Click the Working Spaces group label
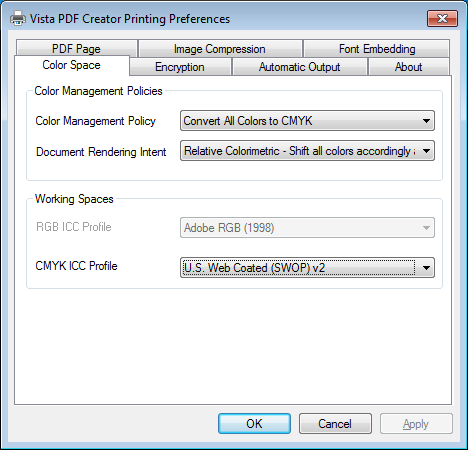The width and height of the screenshot is (468, 450). click(x=74, y=199)
